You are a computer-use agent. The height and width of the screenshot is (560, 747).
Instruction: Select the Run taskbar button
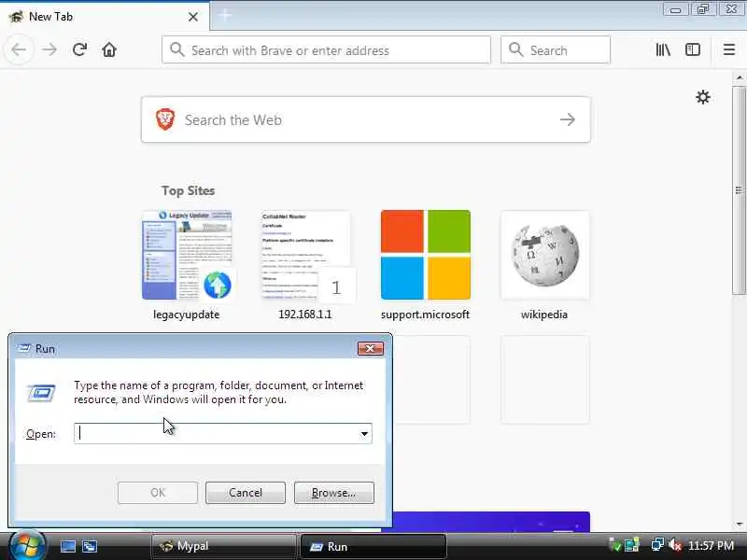coord(373,546)
